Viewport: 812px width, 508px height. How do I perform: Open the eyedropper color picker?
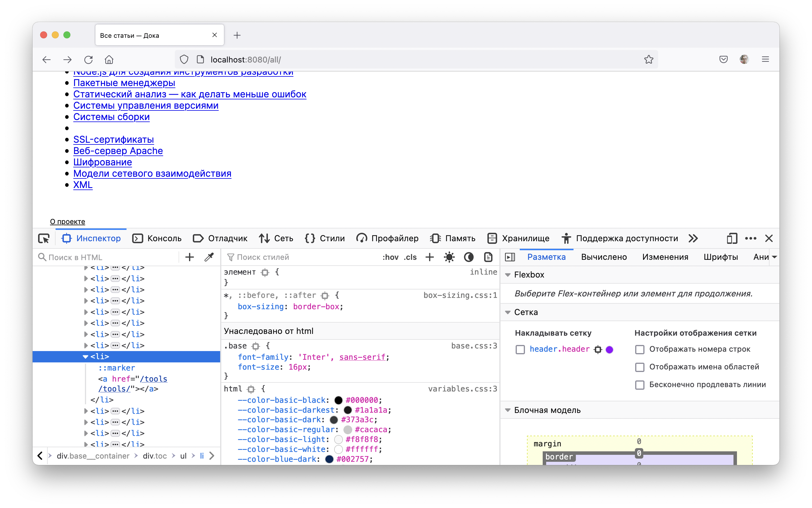point(209,257)
